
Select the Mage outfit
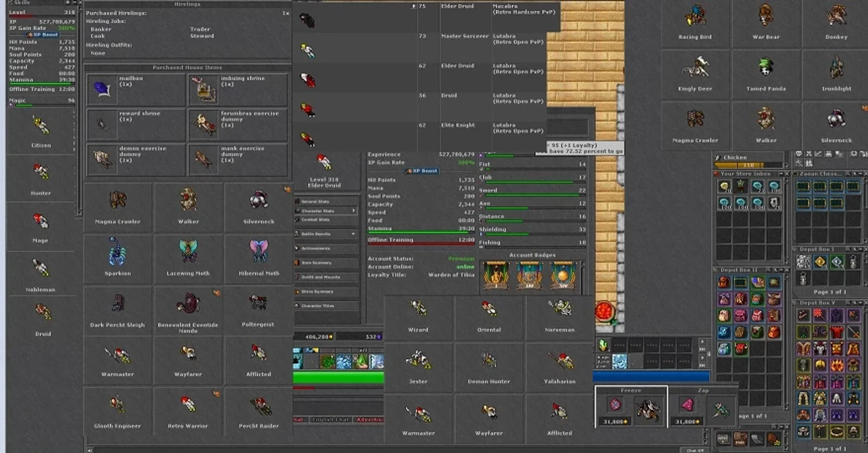coord(41,227)
